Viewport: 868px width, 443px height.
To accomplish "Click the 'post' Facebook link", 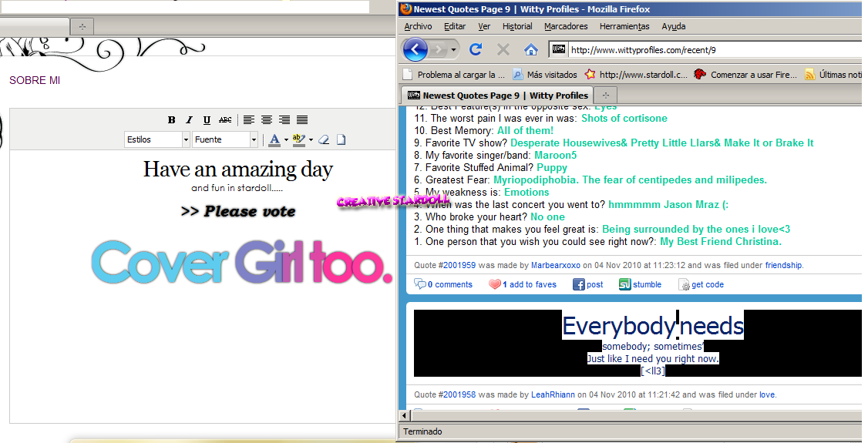I will (x=595, y=284).
